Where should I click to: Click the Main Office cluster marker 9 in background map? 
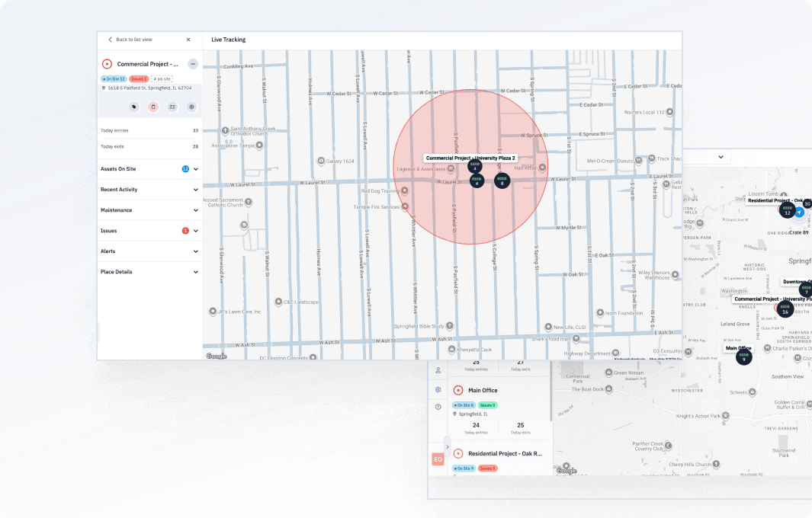pos(744,357)
